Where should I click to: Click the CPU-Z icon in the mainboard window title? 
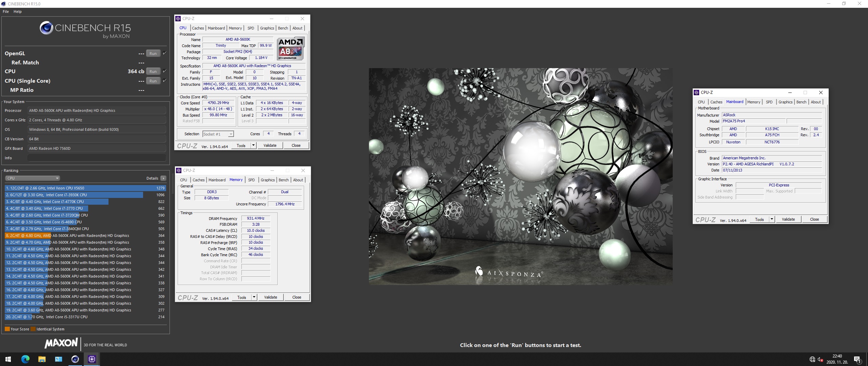click(696, 93)
